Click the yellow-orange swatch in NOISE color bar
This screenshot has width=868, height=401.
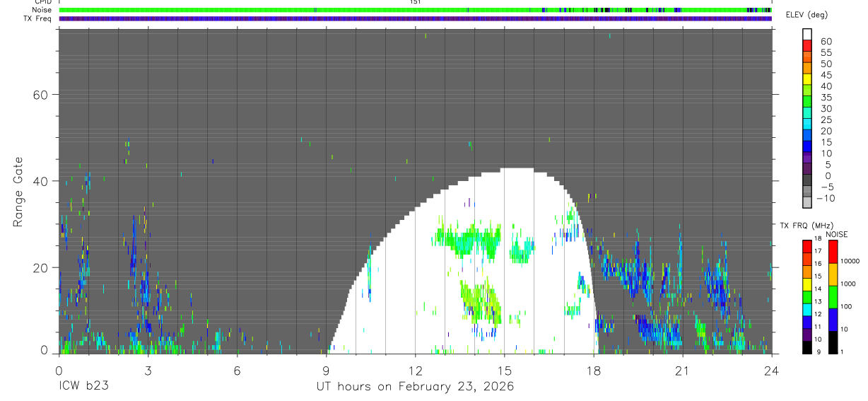[833, 274]
